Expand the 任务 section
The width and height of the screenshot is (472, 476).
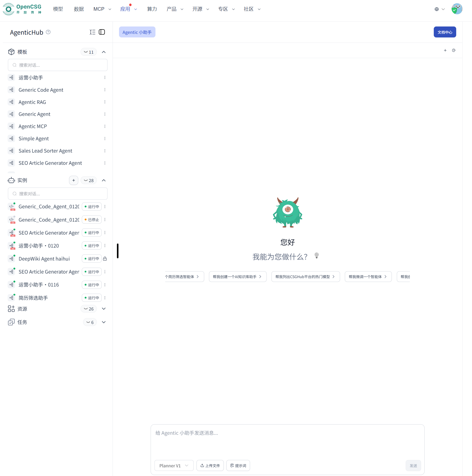click(104, 322)
